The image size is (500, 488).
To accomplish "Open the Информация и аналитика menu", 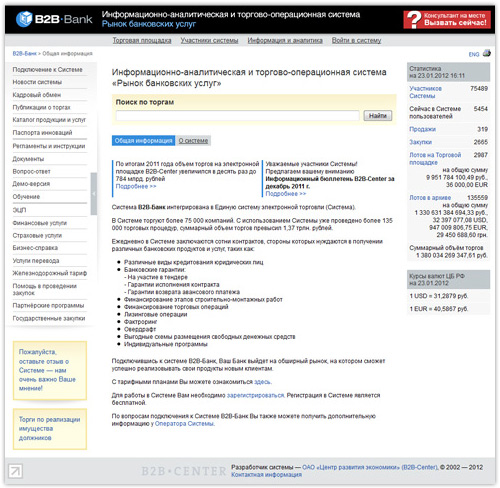I will (285, 40).
